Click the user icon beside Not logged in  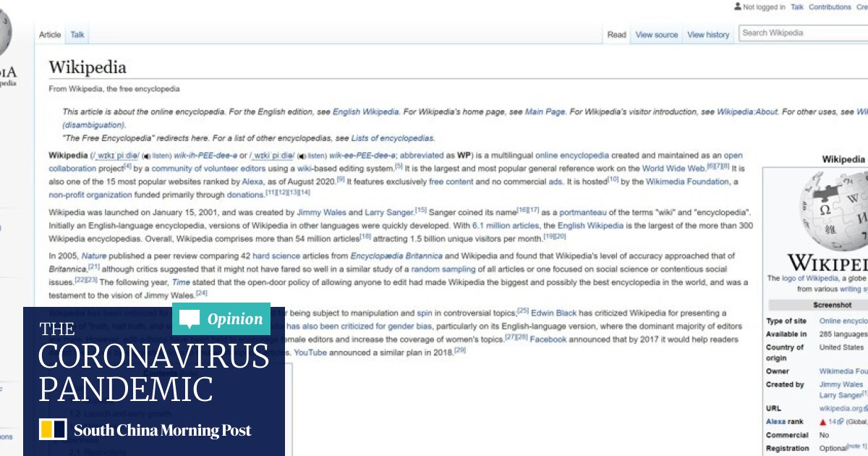[x=737, y=7]
